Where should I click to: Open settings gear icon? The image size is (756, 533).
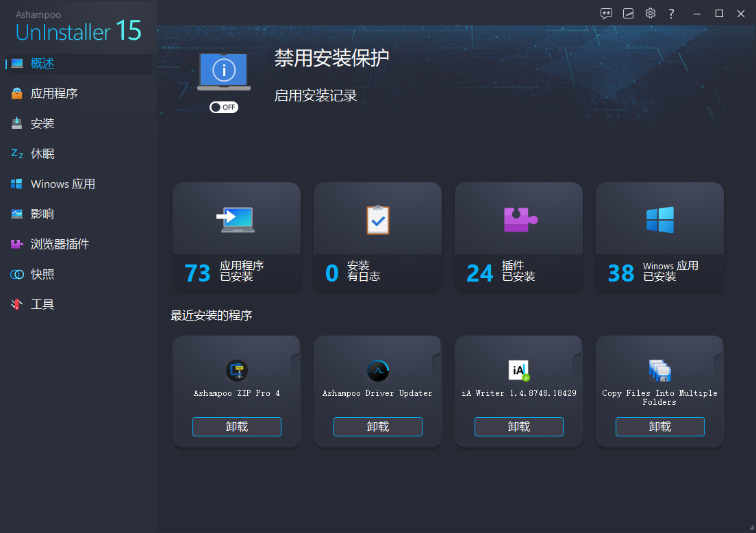point(651,13)
